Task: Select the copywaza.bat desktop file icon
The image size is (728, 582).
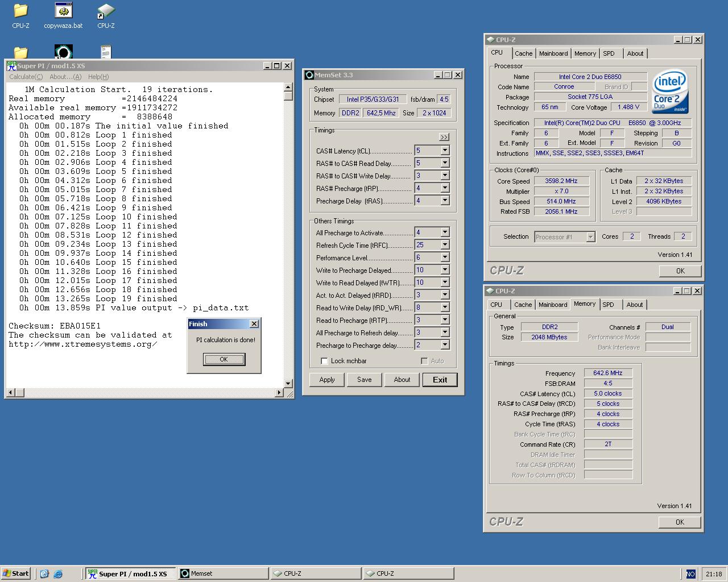Action: click(63, 15)
